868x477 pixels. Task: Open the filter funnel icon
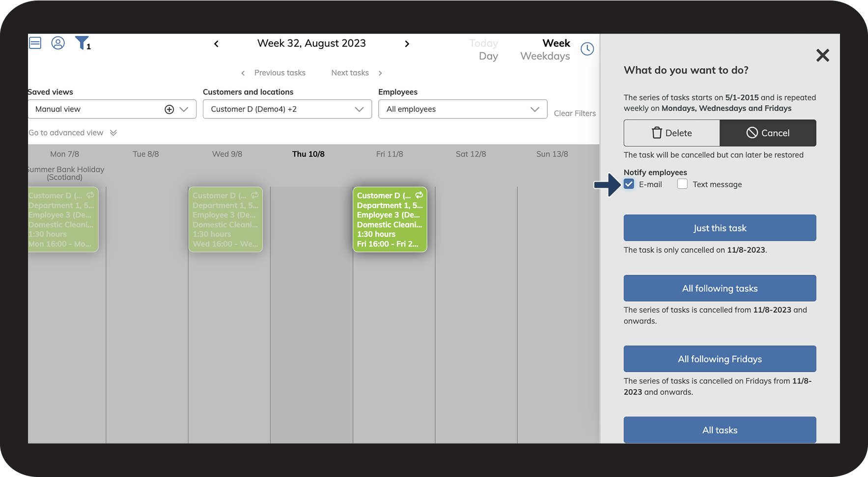pyautogui.click(x=82, y=43)
